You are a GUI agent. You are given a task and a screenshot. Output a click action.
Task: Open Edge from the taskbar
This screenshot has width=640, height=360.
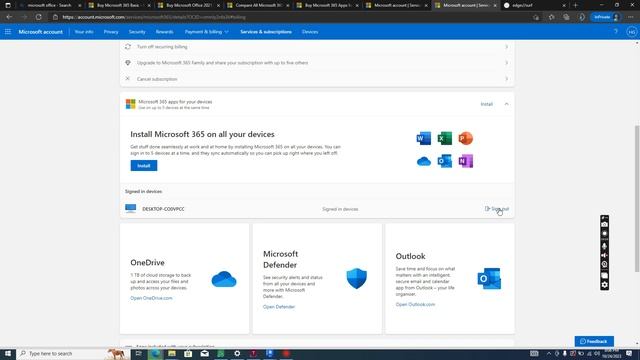[155, 353]
